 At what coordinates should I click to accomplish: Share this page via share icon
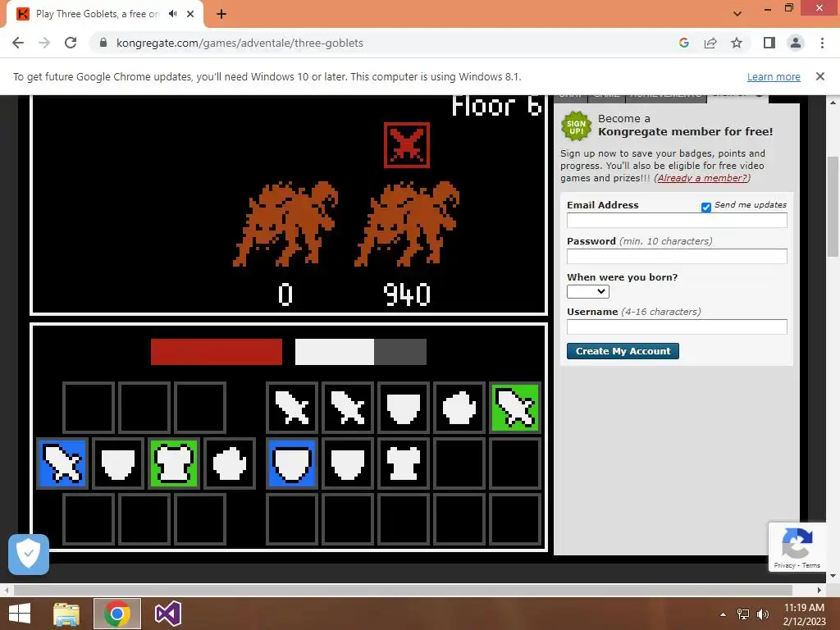(x=710, y=43)
